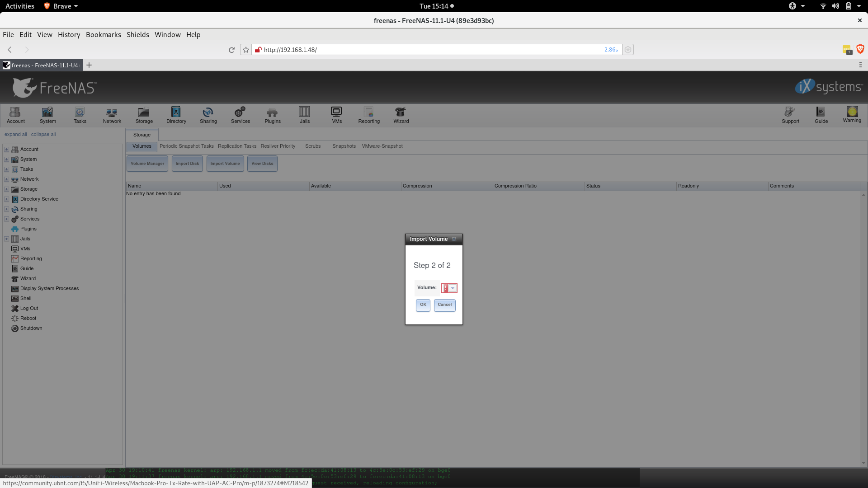Open the Storage toolbar icon

coord(144,115)
